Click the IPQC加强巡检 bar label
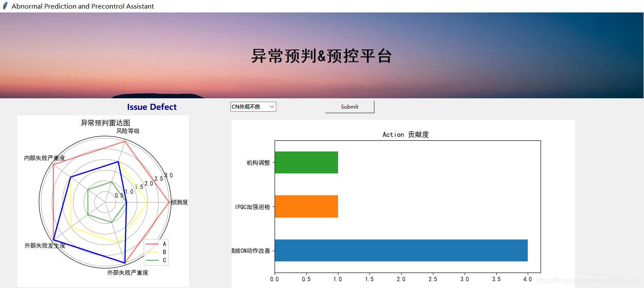644x288 pixels. click(253, 207)
